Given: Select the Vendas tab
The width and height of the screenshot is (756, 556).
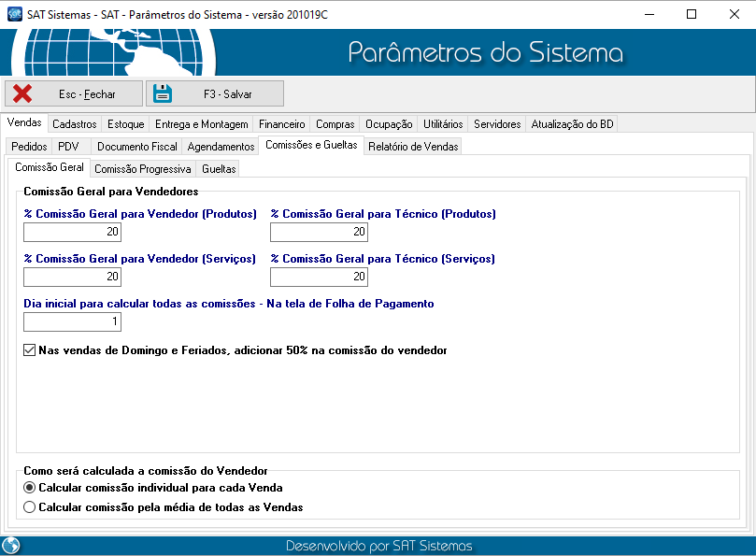Looking at the screenshot, I should pyautogui.click(x=24, y=123).
